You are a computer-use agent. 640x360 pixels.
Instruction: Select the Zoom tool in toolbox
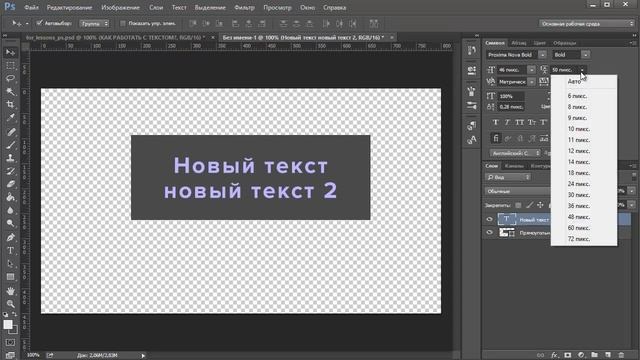point(11,304)
